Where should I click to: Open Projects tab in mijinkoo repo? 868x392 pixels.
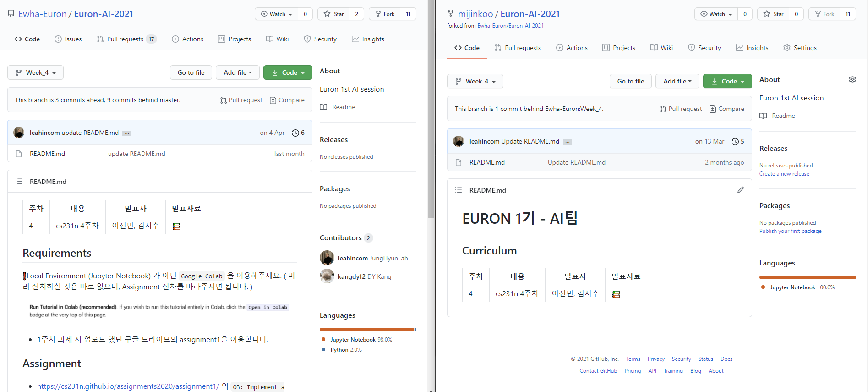(x=618, y=48)
